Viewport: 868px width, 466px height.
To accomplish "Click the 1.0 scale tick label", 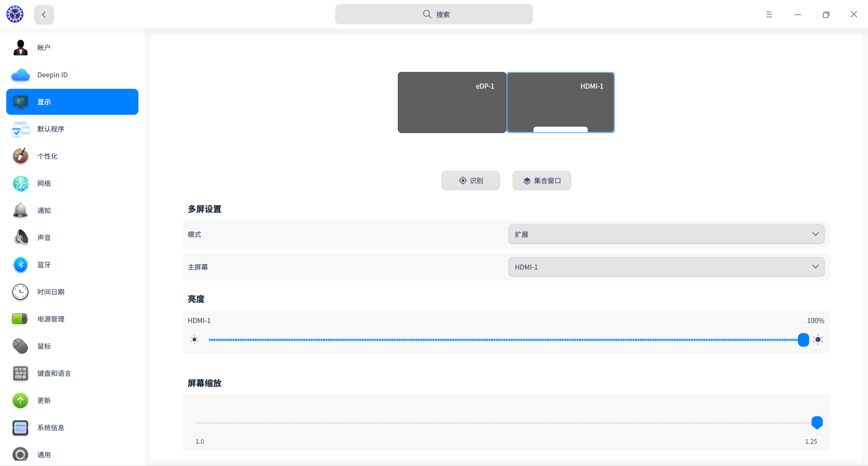I will 200,442.
